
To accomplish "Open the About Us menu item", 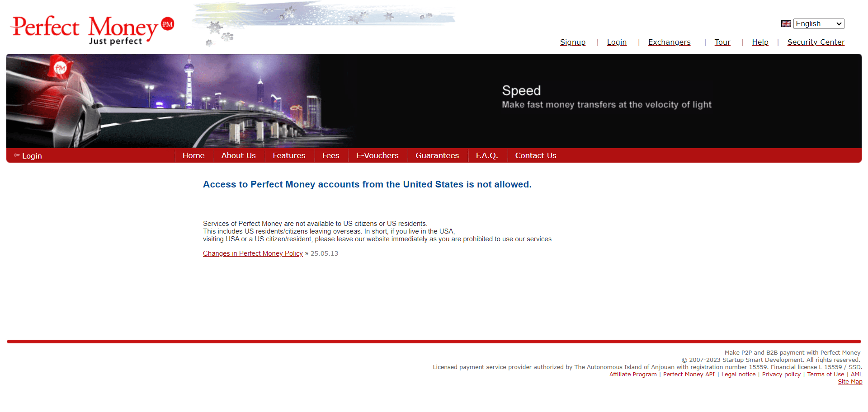I will coord(239,155).
